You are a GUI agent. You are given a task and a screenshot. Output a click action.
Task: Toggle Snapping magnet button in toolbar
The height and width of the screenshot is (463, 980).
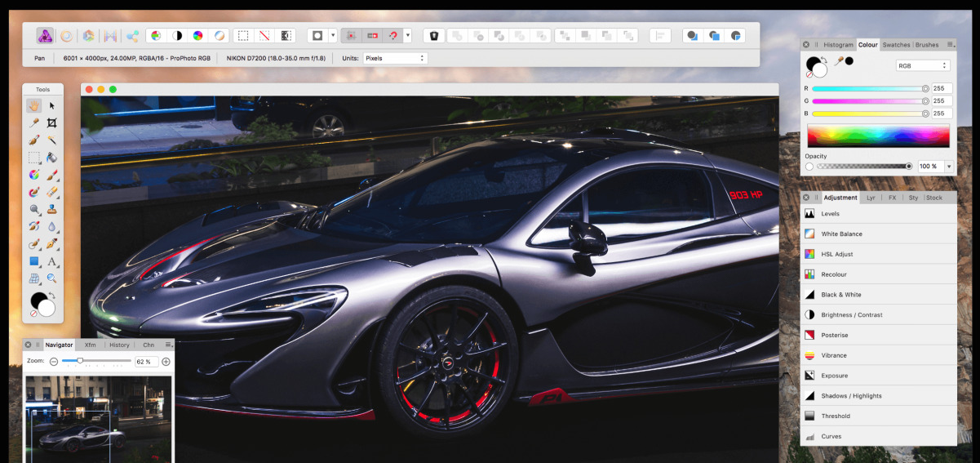[x=392, y=36]
